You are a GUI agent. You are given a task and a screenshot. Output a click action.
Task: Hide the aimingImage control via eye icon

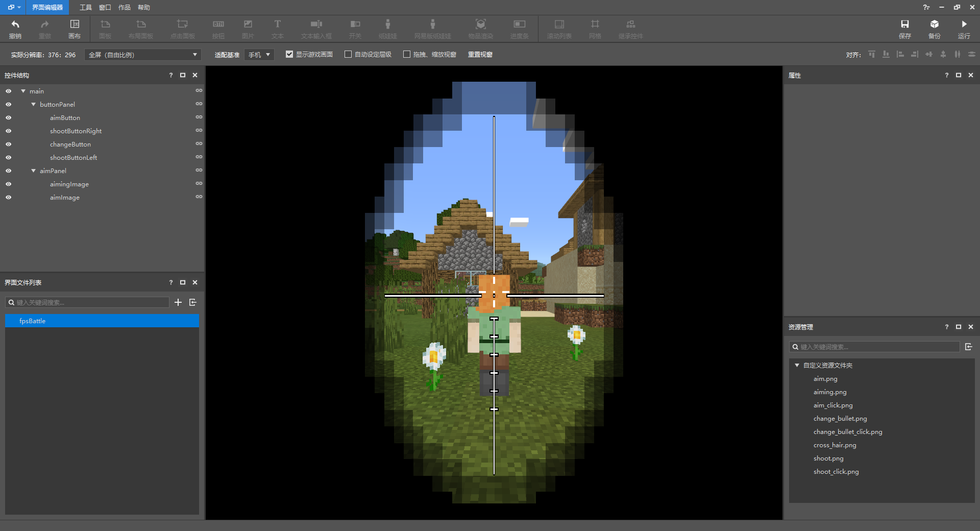coord(9,184)
